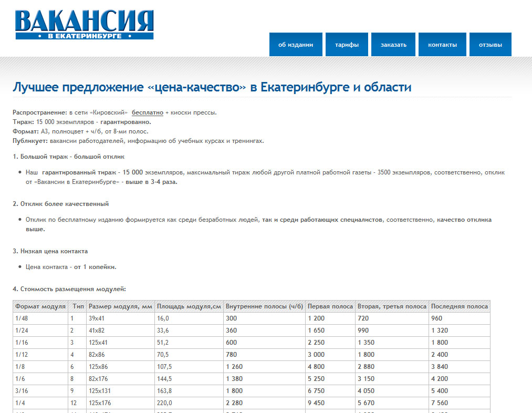The image size is (532, 413).
Task: Click the «1/4» format cell
Action: [x=40, y=403]
